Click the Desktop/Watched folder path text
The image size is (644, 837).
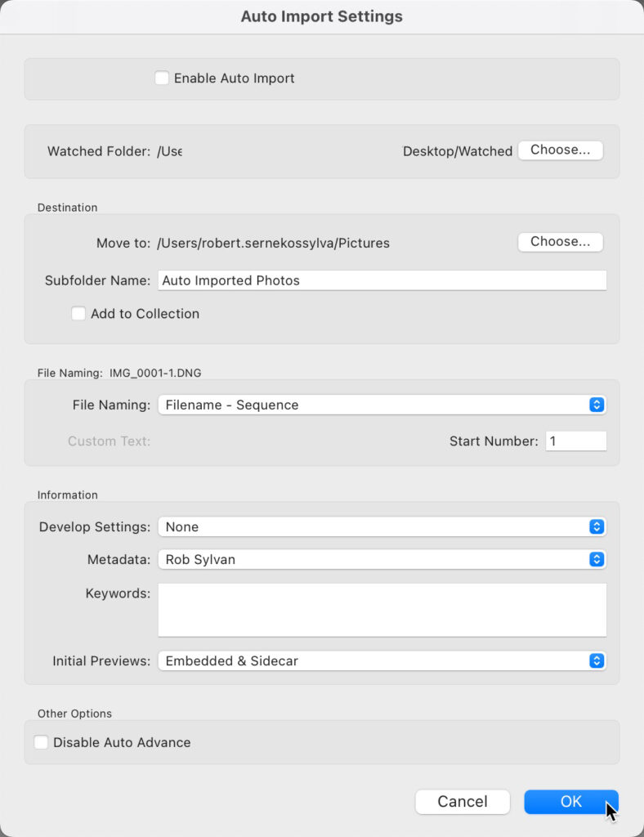point(458,151)
